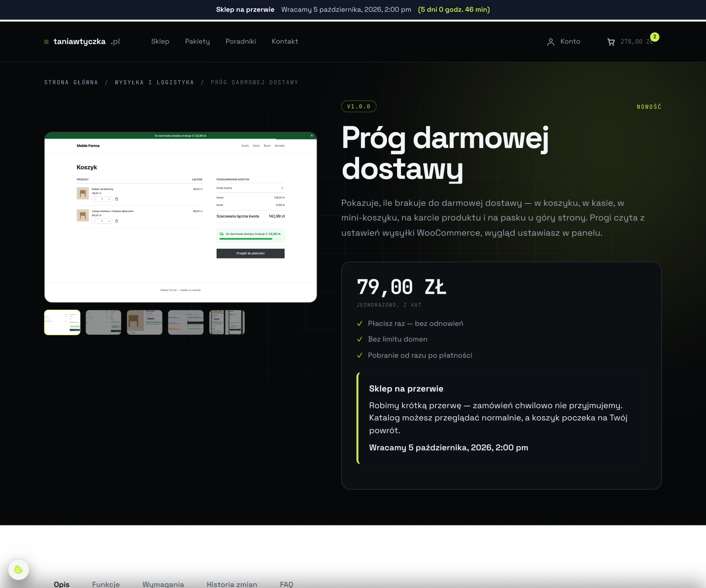
Task: Open Wysyłka i logistyka breadcrumb
Action: (x=154, y=82)
